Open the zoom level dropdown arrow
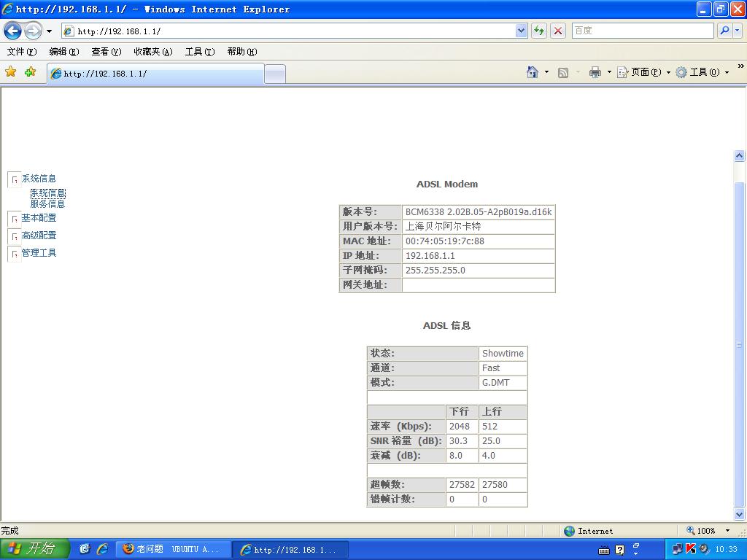This screenshot has height=560, width=747. click(x=727, y=531)
